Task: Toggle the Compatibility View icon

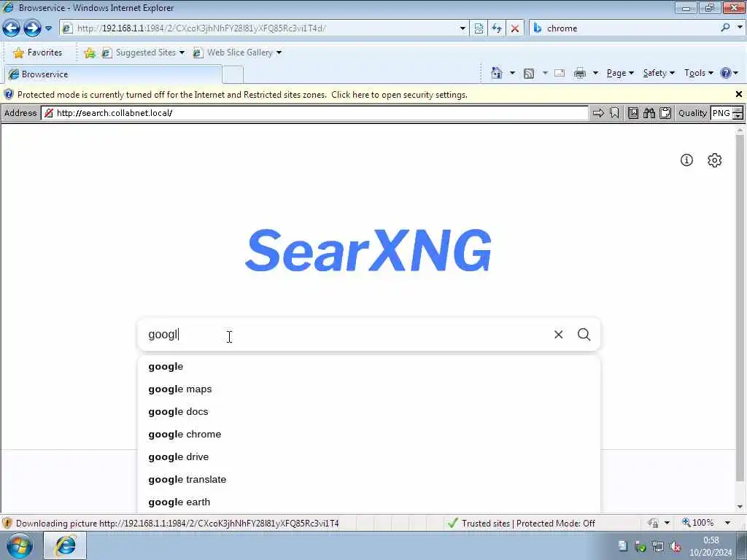Action: pyautogui.click(x=479, y=28)
